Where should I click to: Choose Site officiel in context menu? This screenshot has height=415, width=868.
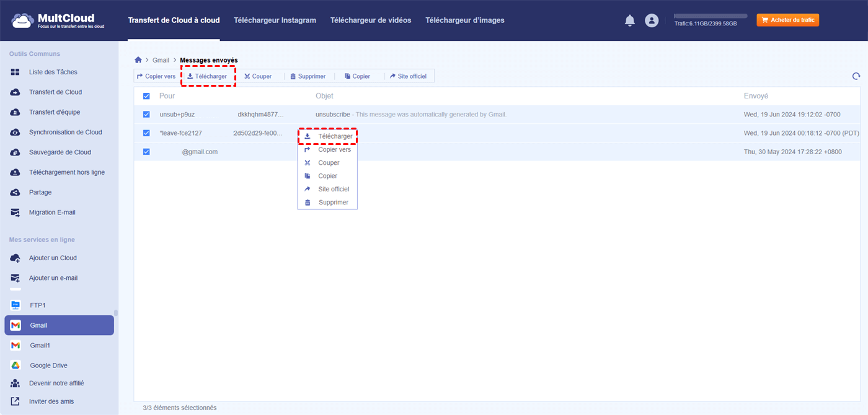(x=327, y=189)
